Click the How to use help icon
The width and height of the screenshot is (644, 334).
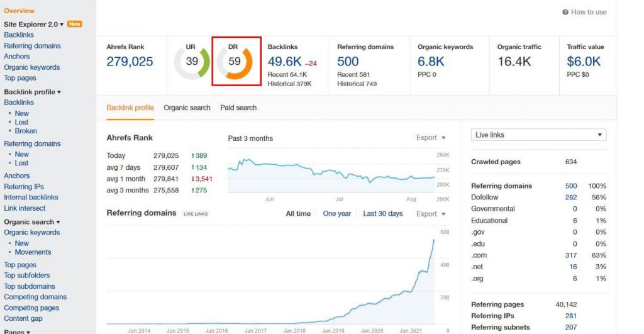(x=565, y=13)
